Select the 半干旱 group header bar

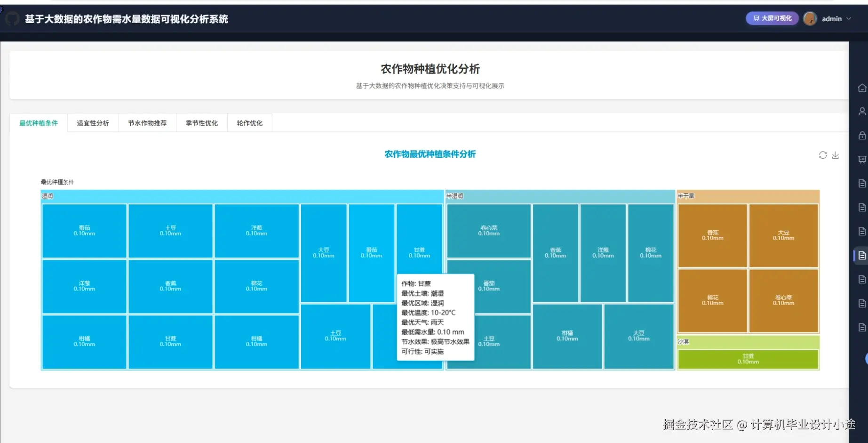(748, 196)
